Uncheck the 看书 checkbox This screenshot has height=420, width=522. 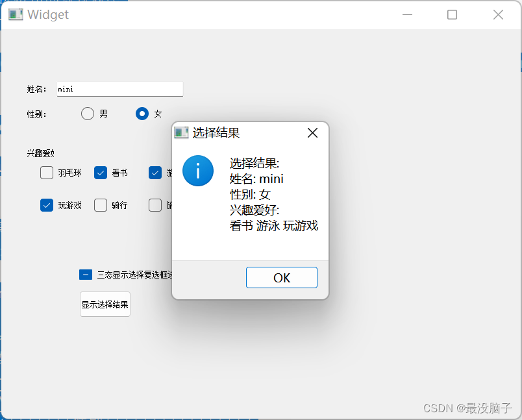coord(101,173)
